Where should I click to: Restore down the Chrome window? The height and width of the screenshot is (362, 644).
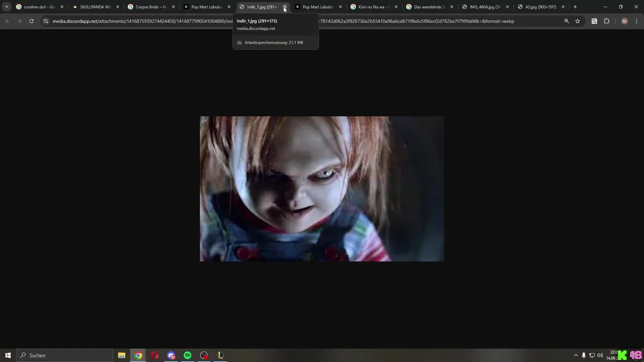(620, 7)
